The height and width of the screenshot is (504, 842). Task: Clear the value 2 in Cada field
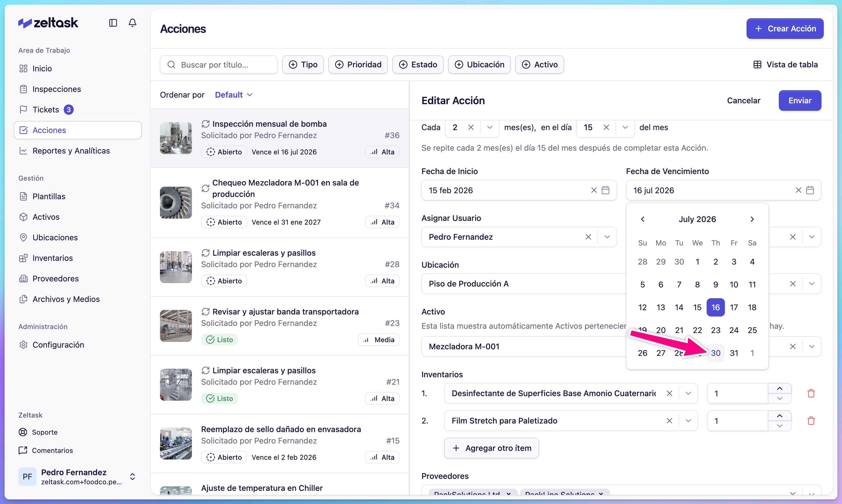471,127
